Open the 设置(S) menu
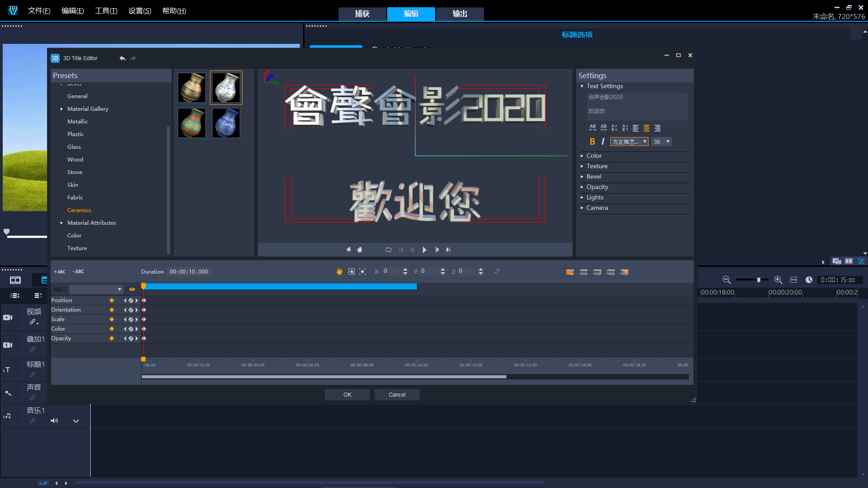Screen dimensions: 868x488 (x=140, y=11)
